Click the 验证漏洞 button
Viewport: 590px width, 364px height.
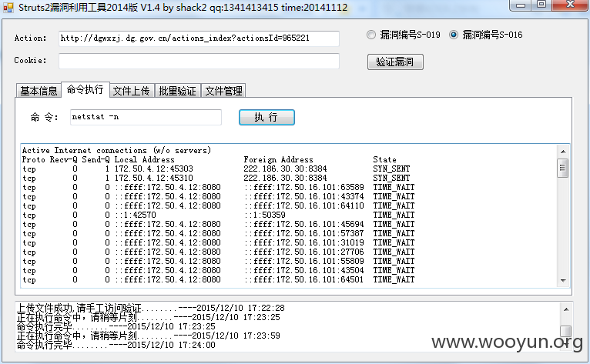pos(395,62)
